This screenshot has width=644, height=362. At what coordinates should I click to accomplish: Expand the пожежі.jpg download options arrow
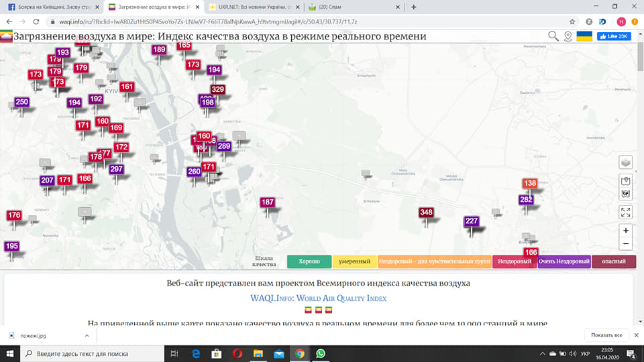click(89, 335)
